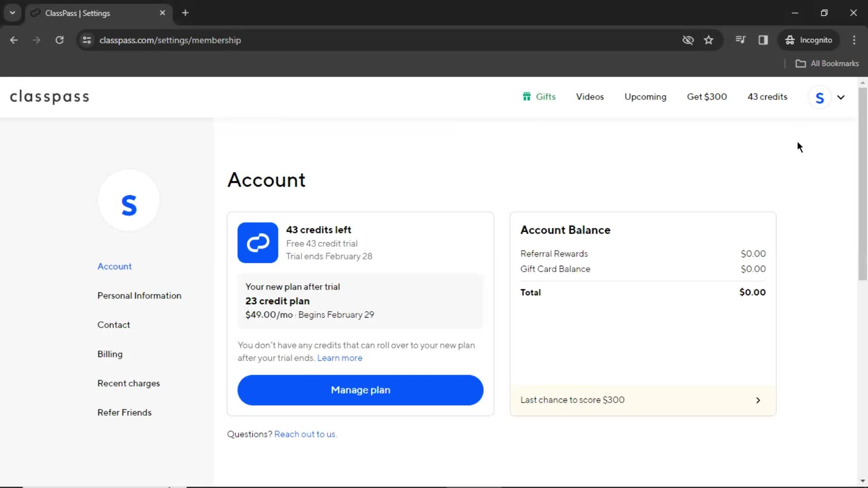Open the All Bookmarks folder
This screenshot has height=488, width=868.
pyautogui.click(x=827, y=64)
